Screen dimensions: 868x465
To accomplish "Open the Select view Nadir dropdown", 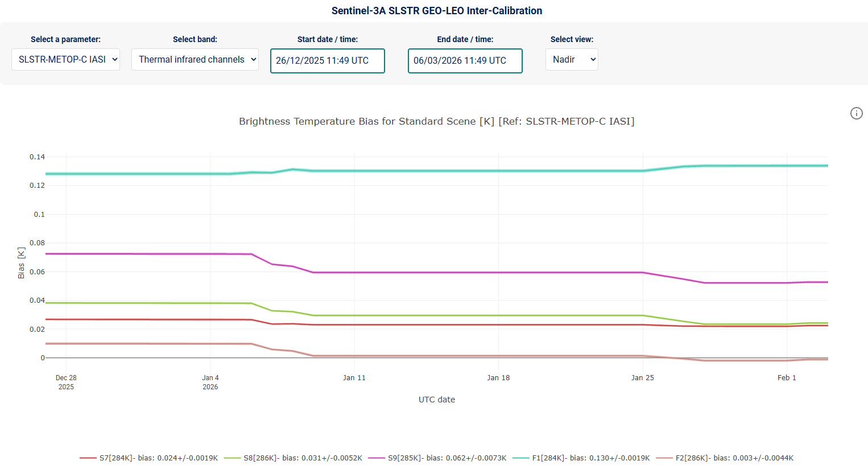I will [572, 59].
